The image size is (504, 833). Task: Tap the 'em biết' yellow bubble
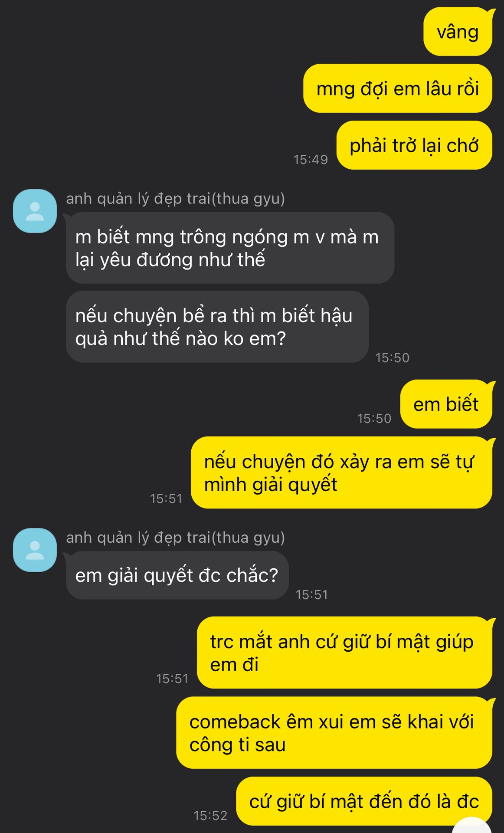click(446, 404)
